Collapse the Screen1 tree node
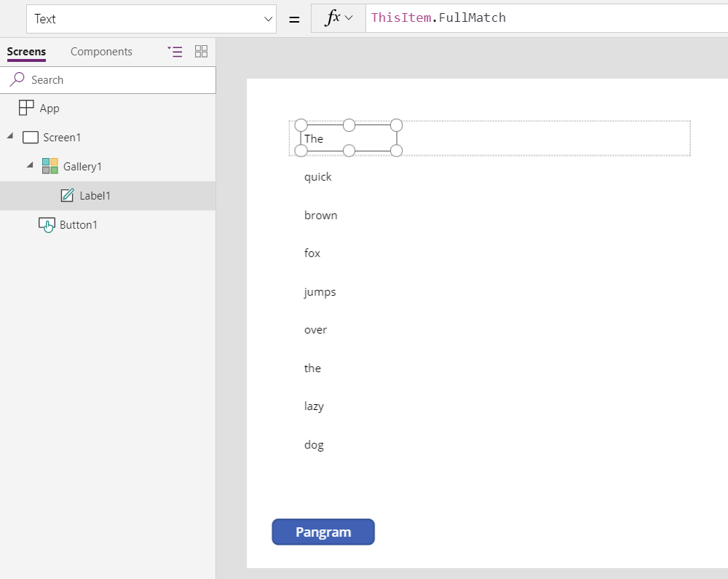This screenshot has width=728, height=579. [10, 136]
